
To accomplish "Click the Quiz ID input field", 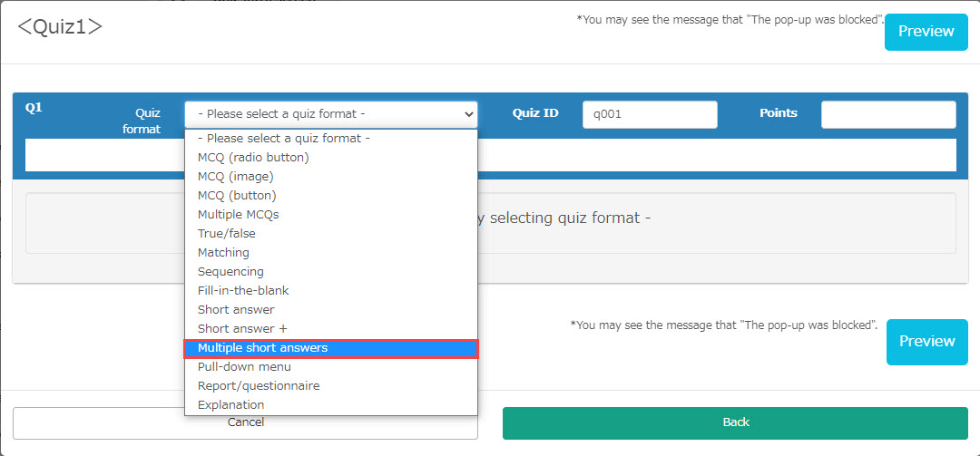I will [650, 114].
